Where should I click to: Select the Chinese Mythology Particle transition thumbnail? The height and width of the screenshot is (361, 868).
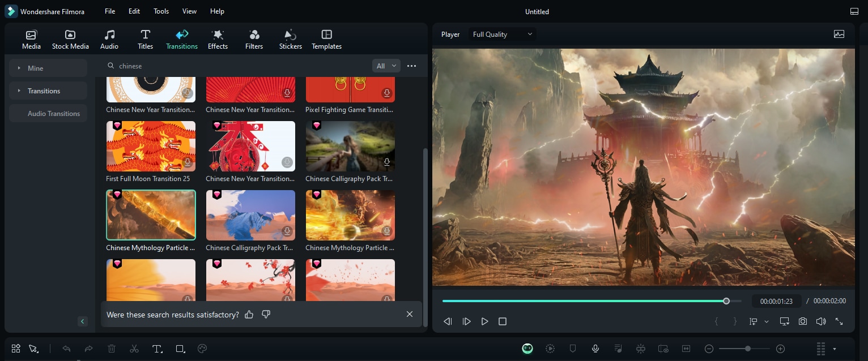(x=151, y=215)
